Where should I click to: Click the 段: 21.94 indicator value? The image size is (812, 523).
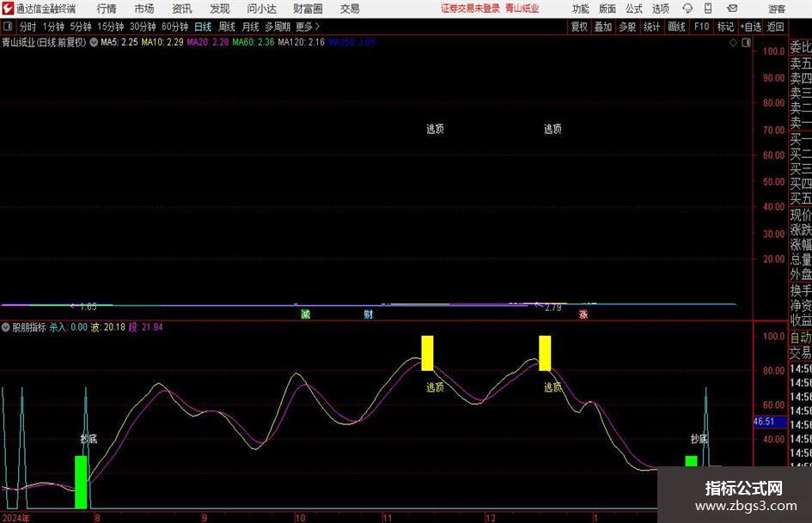tap(146, 327)
